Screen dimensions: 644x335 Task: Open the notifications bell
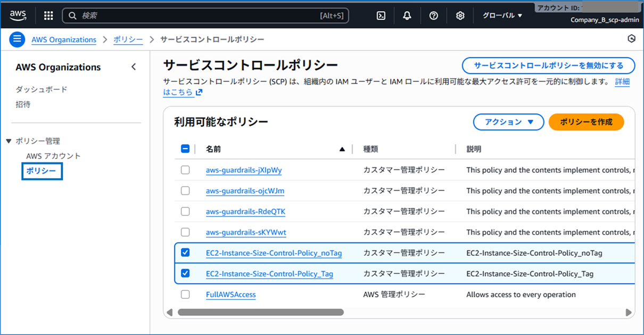pyautogui.click(x=407, y=15)
